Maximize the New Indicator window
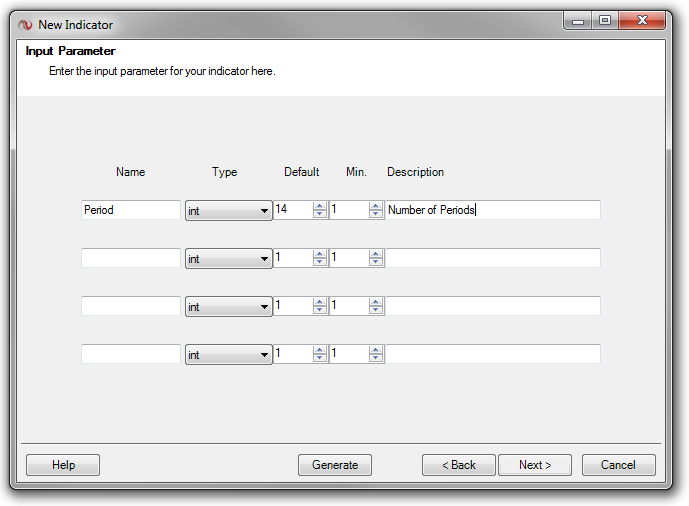Image resolution: width=689 pixels, height=506 pixels. tap(605, 21)
